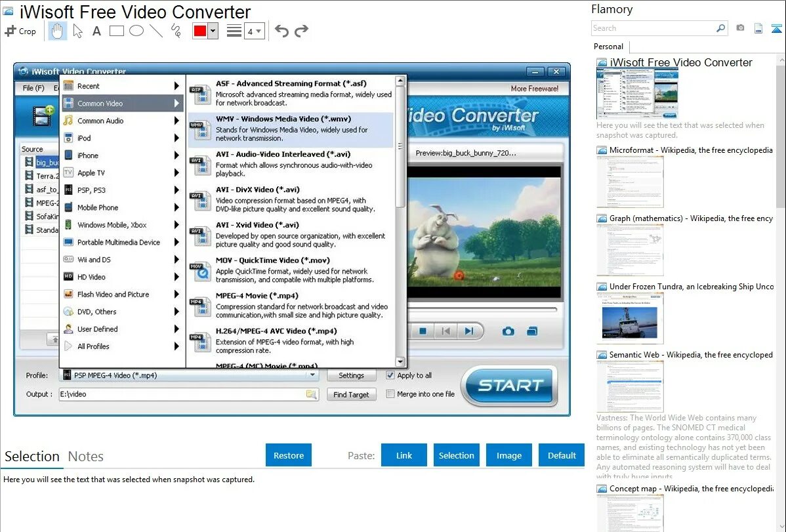Choose ASF - Advanced Streaming Format
Viewport: 786px width, 532px height.
291,93
